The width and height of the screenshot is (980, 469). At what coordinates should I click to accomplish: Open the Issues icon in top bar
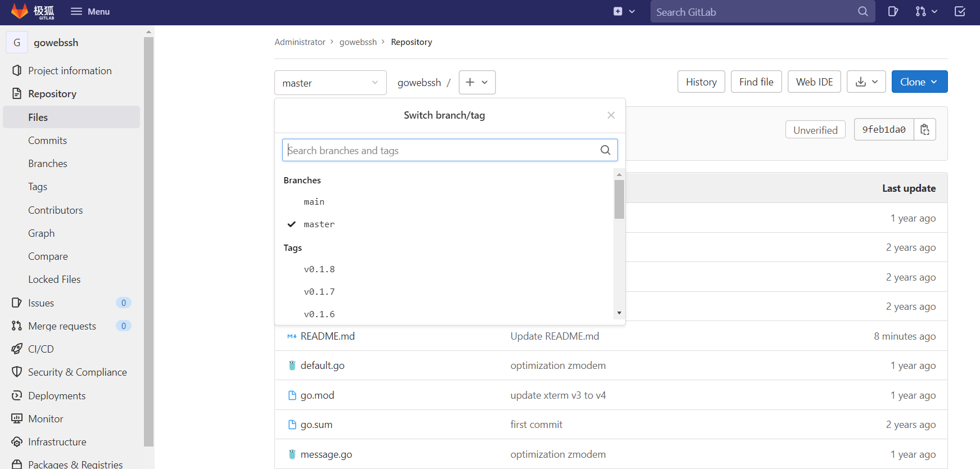[x=893, y=11]
